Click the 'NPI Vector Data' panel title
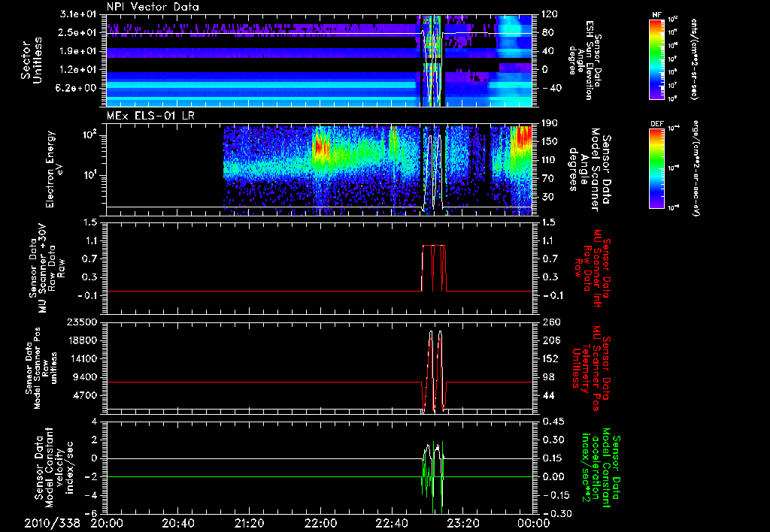 coord(153,7)
